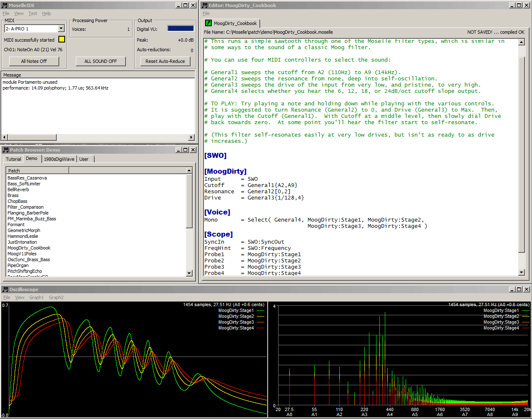Switch to the Demo tab in Patch Browser
This screenshot has height=419, width=532.
[x=32, y=158]
